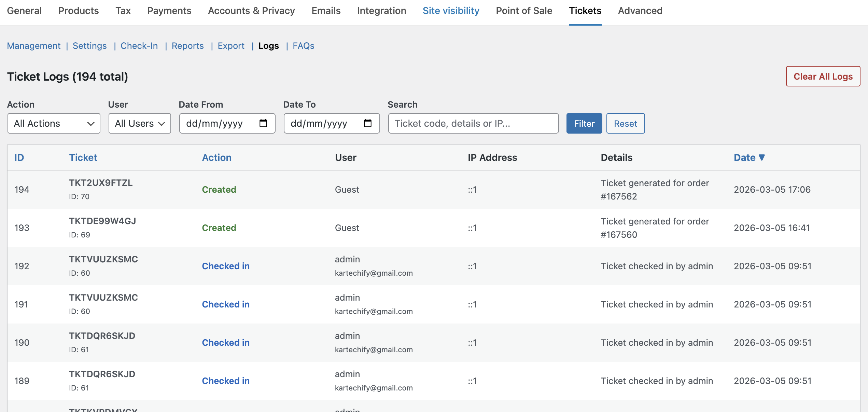Expand the All Users dropdown
Viewport: 868px width, 412px height.
[140, 123]
